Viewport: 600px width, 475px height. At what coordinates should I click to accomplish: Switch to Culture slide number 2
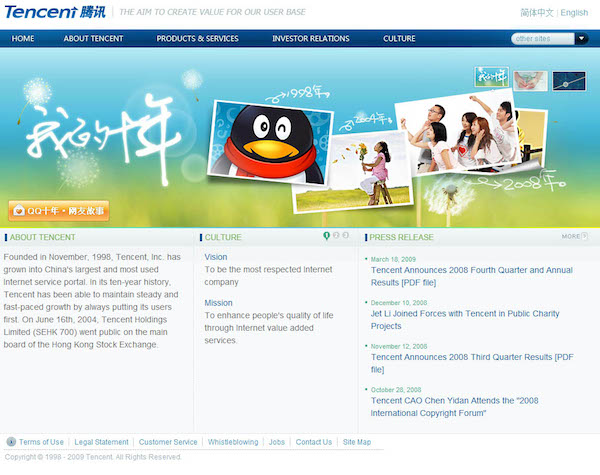coord(337,236)
